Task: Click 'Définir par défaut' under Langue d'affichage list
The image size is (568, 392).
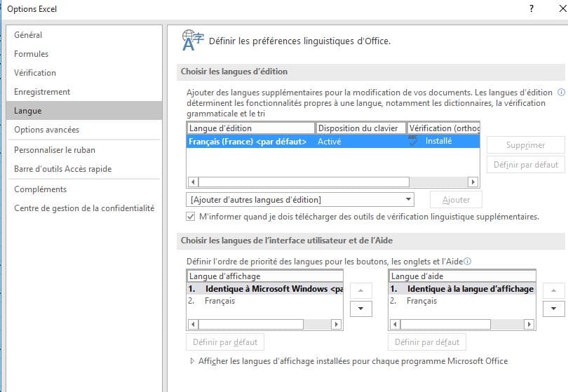Action: [225, 342]
